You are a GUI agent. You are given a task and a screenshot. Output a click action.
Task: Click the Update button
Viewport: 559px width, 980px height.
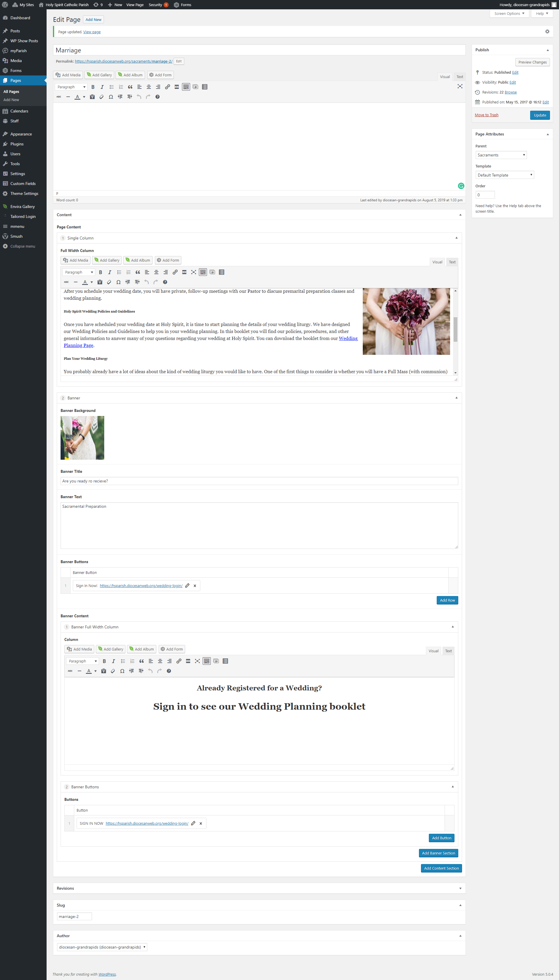coord(539,115)
